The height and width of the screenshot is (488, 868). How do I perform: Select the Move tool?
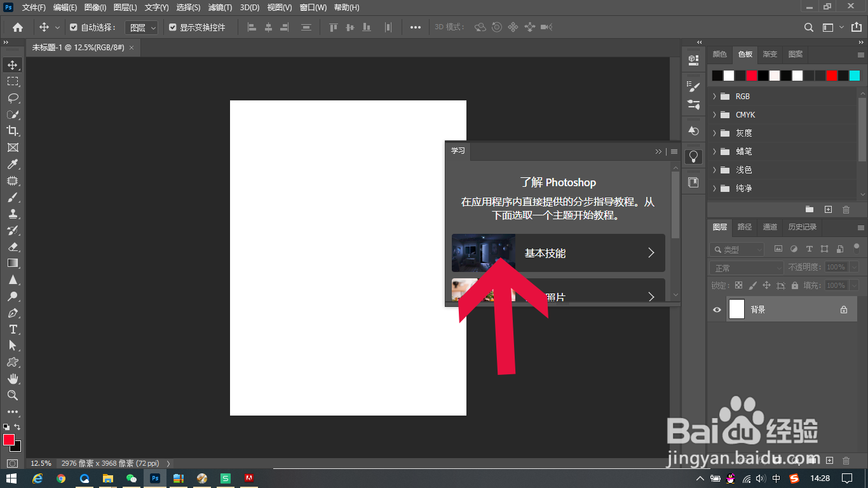click(x=12, y=65)
